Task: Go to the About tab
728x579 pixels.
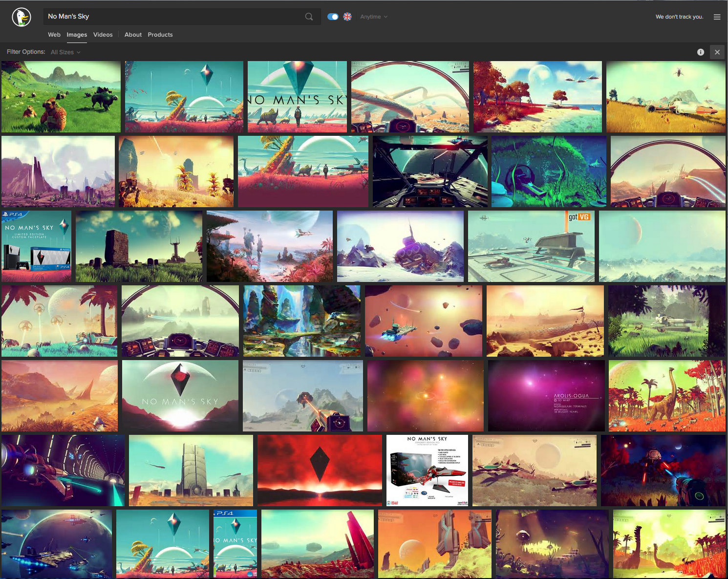Action: (133, 35)
